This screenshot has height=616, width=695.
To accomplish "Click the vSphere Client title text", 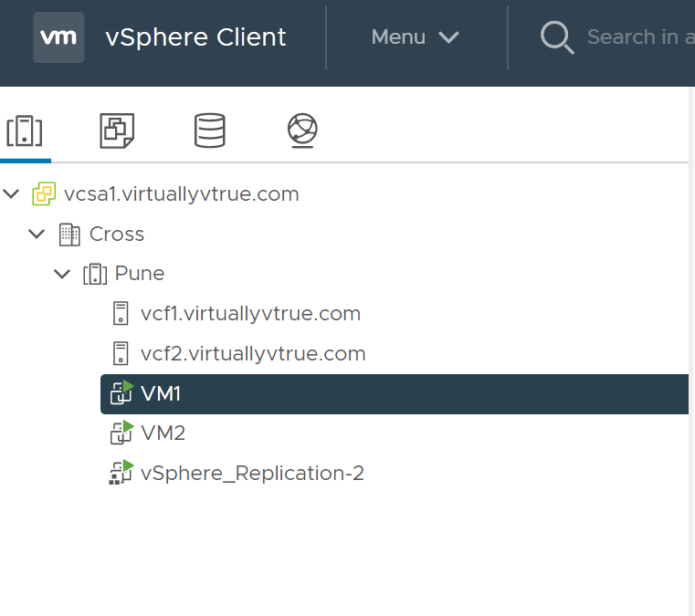I will click(195, 37).
